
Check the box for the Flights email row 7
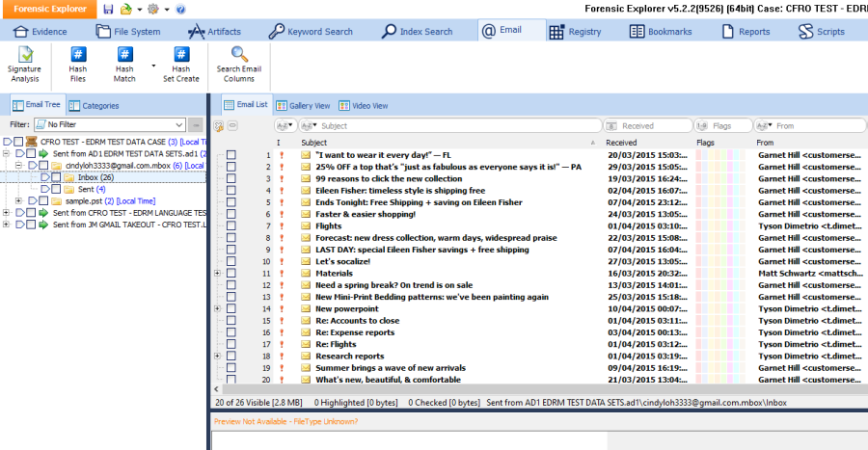point(231,225)
